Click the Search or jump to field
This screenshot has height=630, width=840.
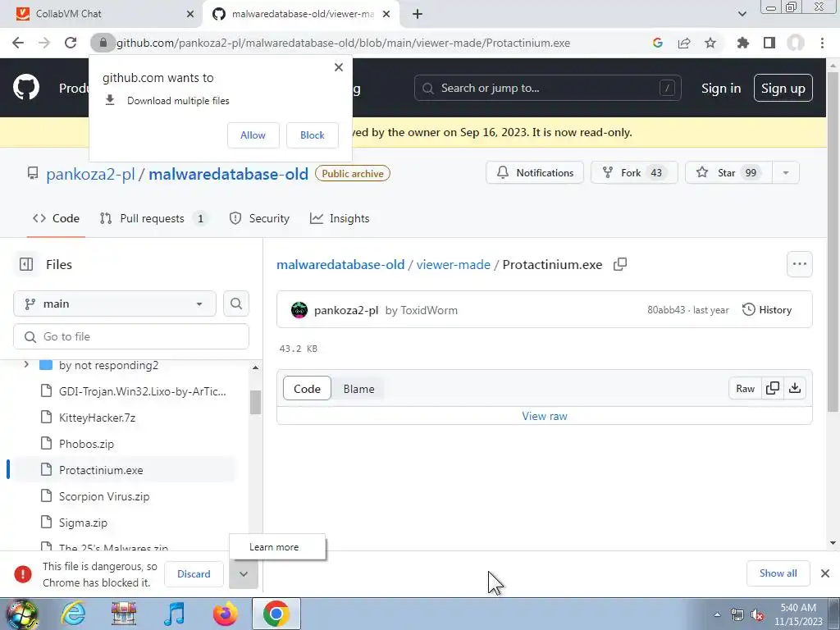[547, 88]
